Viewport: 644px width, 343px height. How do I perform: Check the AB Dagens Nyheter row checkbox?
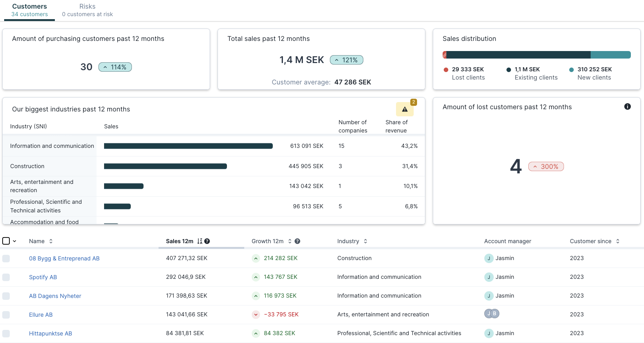(6, 296)
